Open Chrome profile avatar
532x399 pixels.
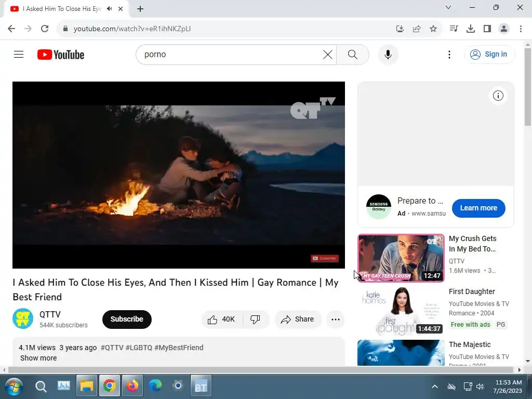click(x=504, y=29)
